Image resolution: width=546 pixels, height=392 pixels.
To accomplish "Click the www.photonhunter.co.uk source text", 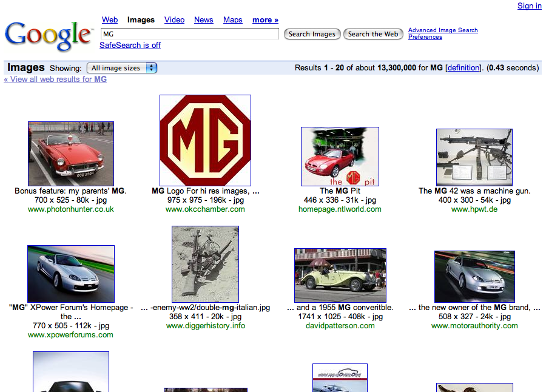I will coord(71,209).
